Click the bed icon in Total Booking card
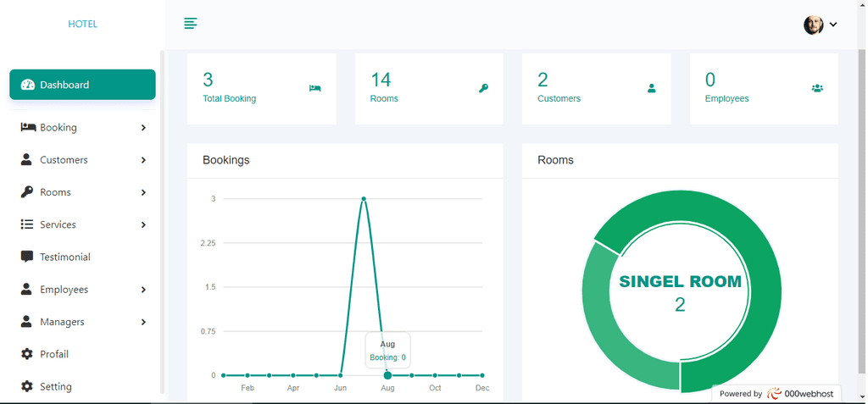868x404 pixels. click(x=315, y=88)
